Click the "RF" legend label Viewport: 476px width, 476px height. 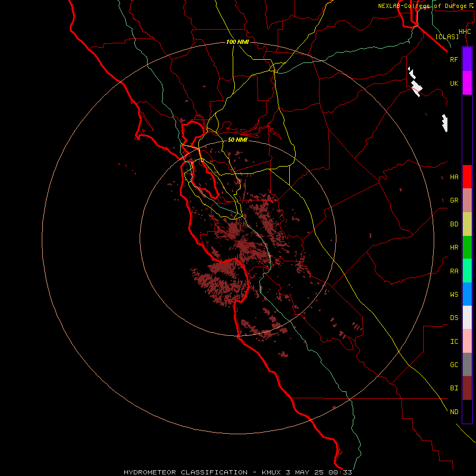tap(454, 59)
